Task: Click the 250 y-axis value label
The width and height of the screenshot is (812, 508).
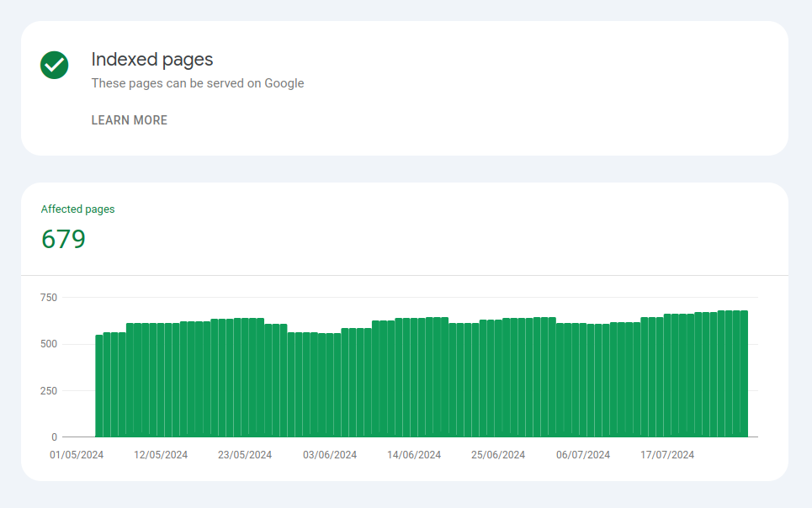Action: point(49,391)
